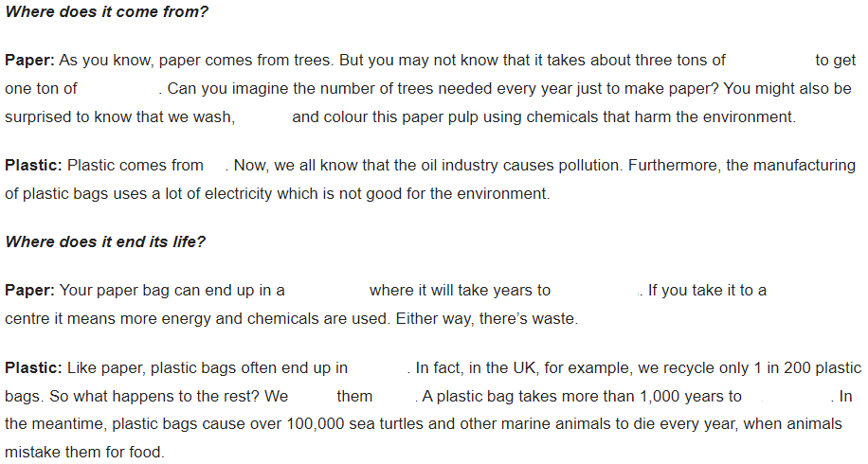Click the blank after "one ton of"
This screenshot has height=464, width=868.
(118, 88)
